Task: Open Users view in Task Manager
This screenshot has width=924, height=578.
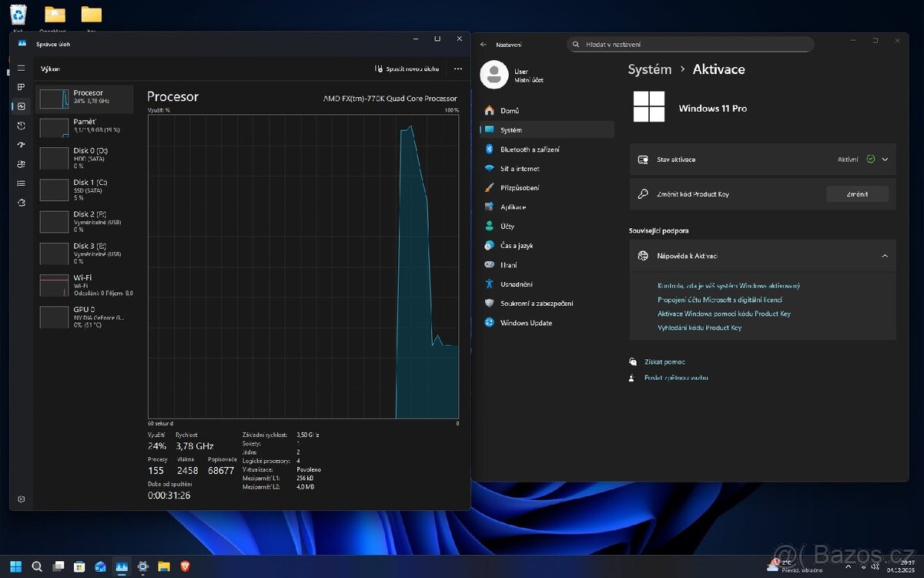Action: [x=20, y=164]
